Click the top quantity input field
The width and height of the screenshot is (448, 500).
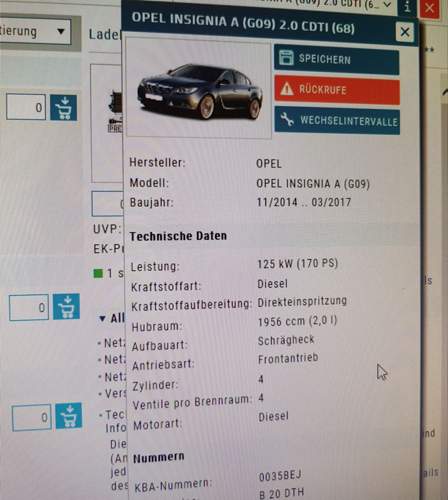26,107
